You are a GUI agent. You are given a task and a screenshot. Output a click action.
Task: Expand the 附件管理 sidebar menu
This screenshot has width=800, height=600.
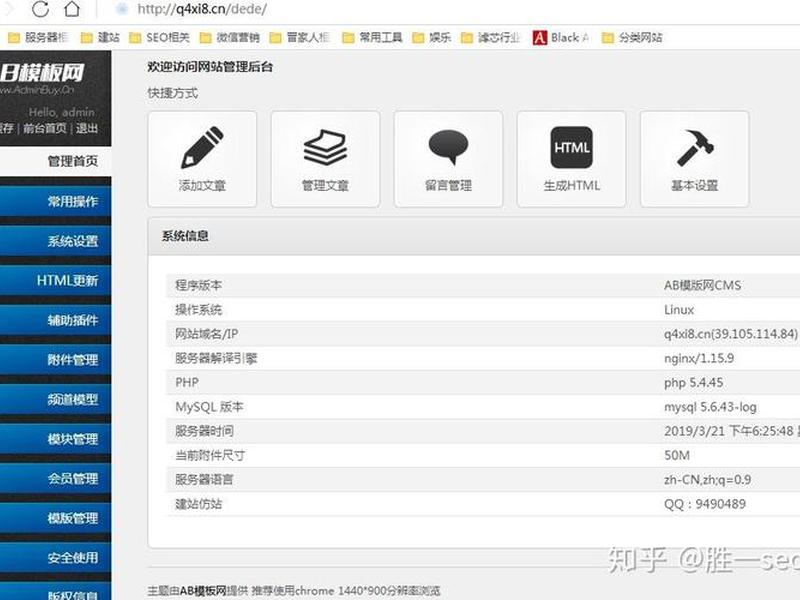(56, 360)
